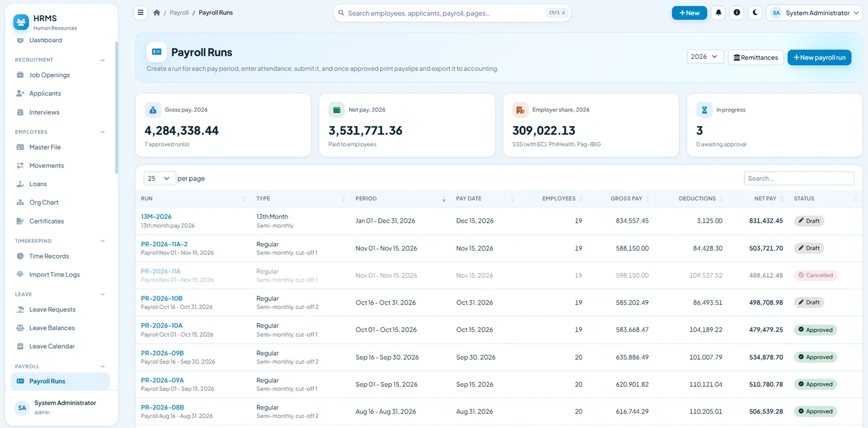Viewport: 868px width, 428px height.
Task: Click the Time Records clock icon
Action: [x=20, y=256]
